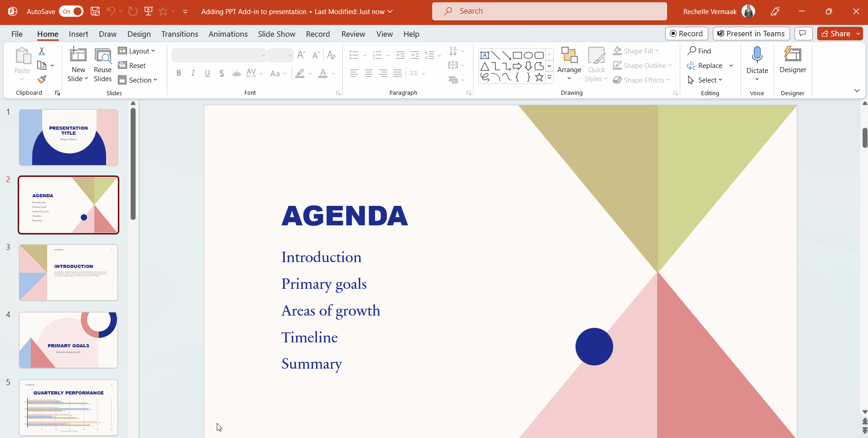
Task: Open the Layout dropdown
Action: tap(137, 51)
